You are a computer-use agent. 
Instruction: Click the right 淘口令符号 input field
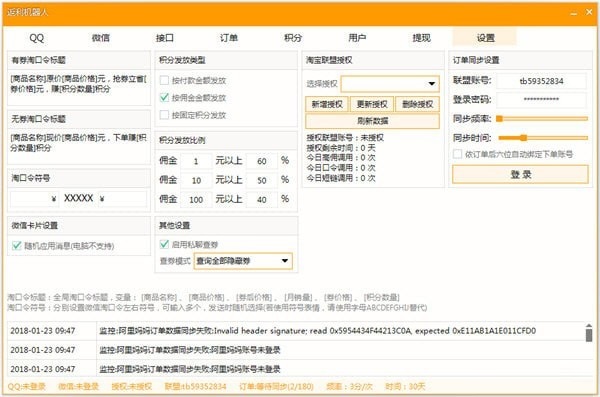pyautogui.click(x=122, y=199)
